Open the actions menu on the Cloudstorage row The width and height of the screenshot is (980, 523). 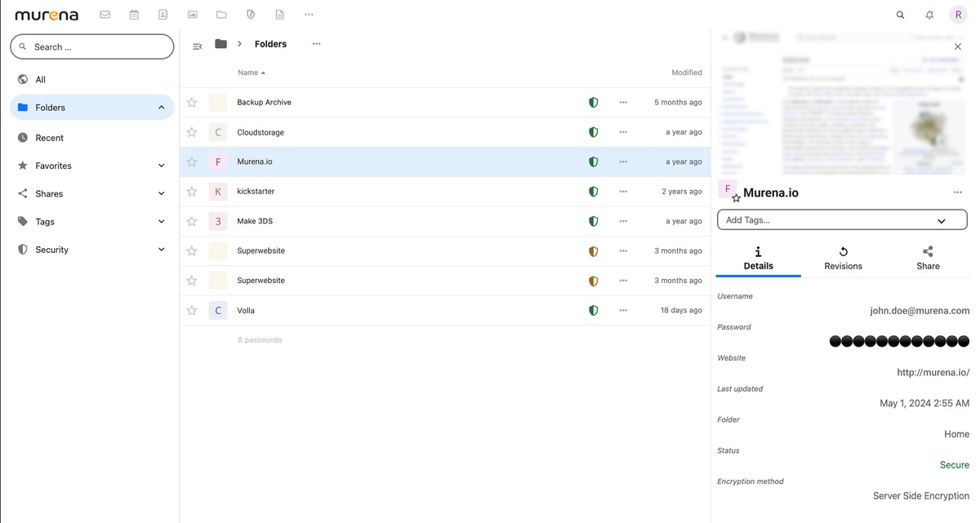point(623,131)
